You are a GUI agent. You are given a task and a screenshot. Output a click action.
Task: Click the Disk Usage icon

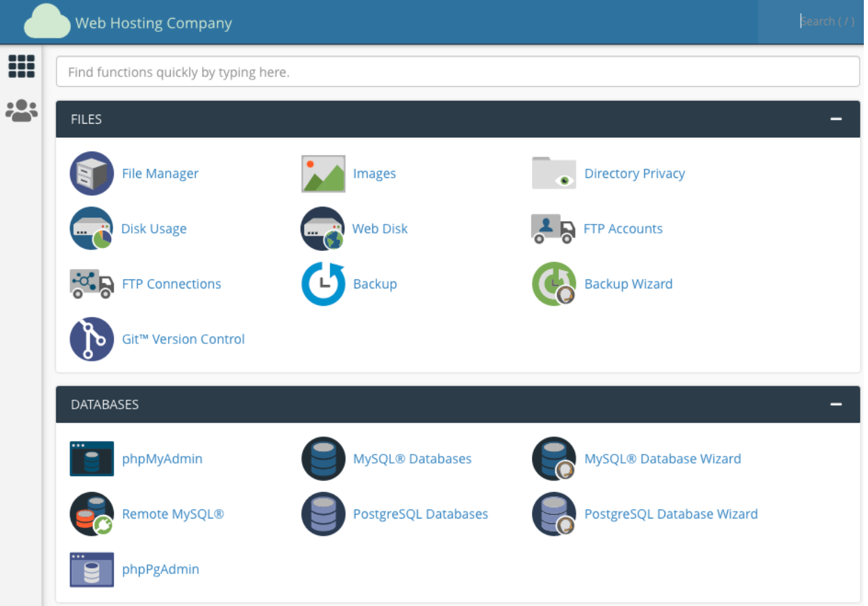[x=92, y=229]
